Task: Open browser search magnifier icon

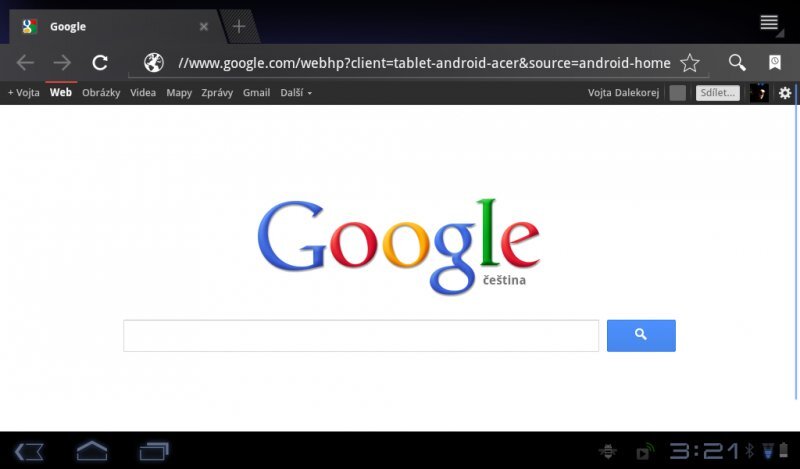Action: (x=737, y=62)
